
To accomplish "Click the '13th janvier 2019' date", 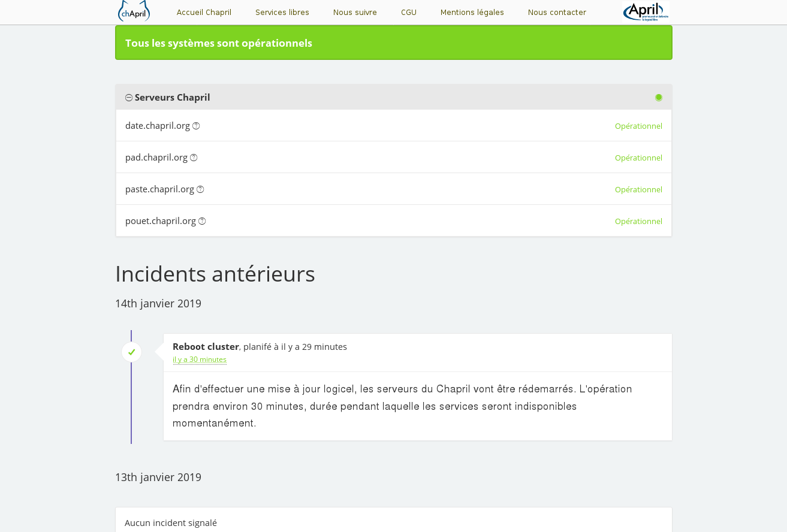I will tap(158, 477).
